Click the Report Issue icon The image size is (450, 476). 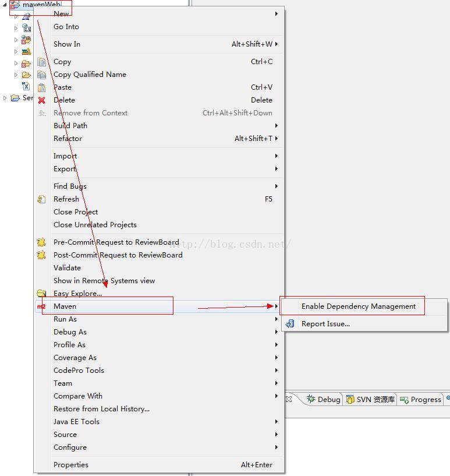290,324
